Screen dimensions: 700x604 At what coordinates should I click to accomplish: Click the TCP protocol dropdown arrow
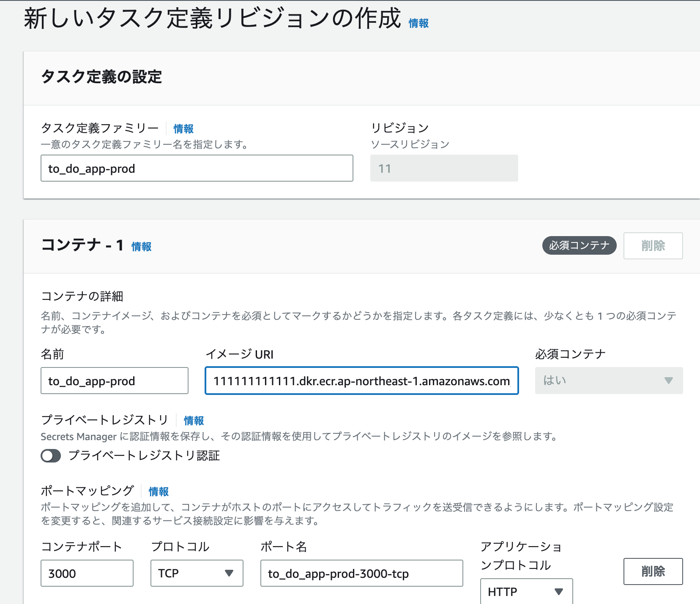[x=229, y=573]
